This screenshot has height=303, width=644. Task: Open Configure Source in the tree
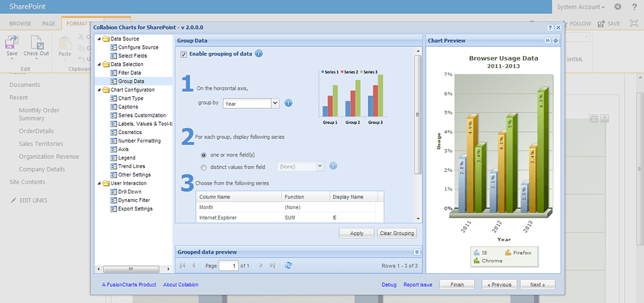[x=138, y=47]
